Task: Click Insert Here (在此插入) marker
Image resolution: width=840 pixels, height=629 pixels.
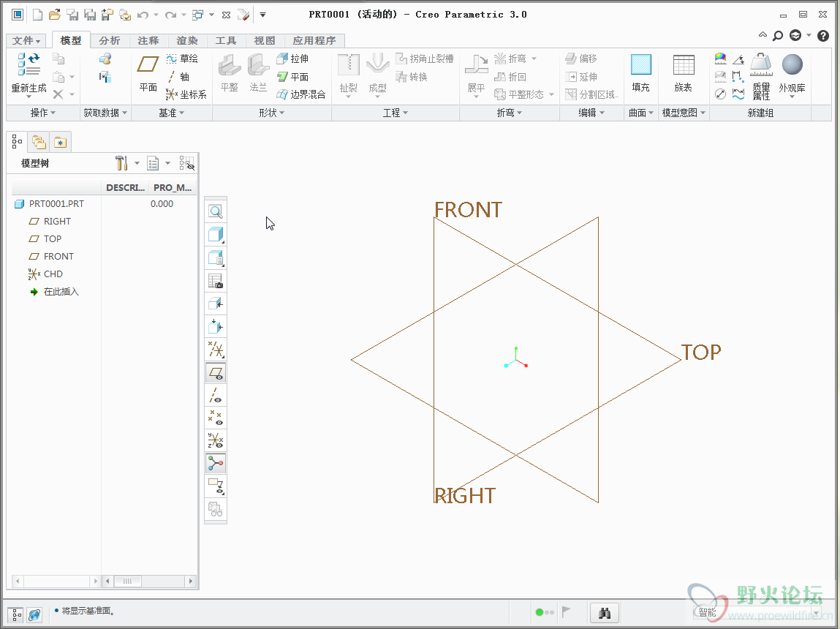Action: tap(54, 292)
